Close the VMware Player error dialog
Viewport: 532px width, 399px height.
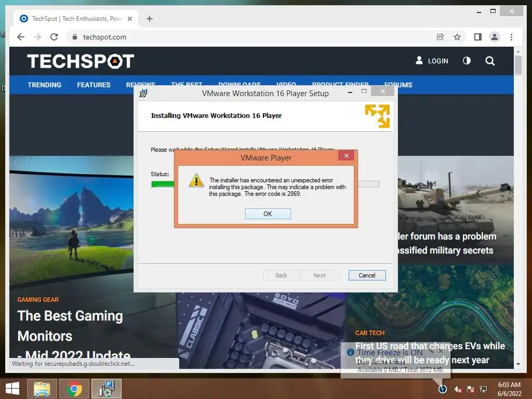click(x=346, y=155)
